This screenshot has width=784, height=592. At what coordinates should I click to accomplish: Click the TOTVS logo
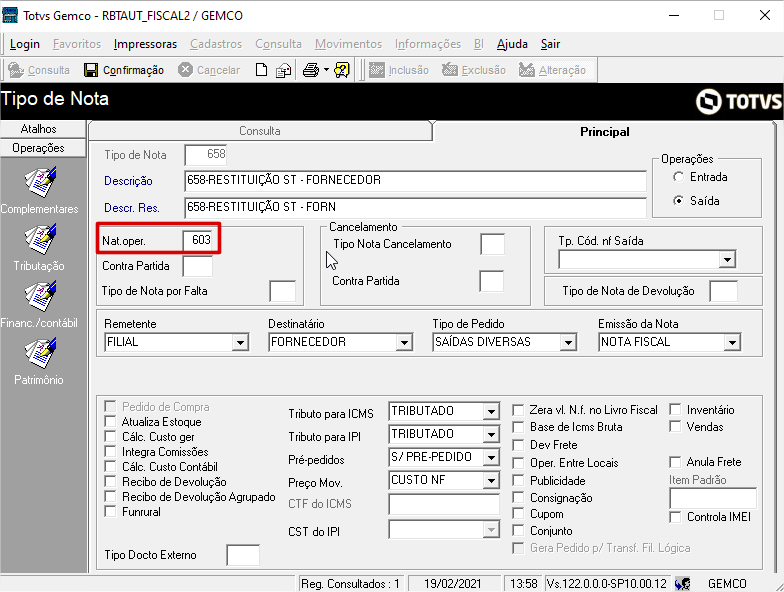point(738,102)
